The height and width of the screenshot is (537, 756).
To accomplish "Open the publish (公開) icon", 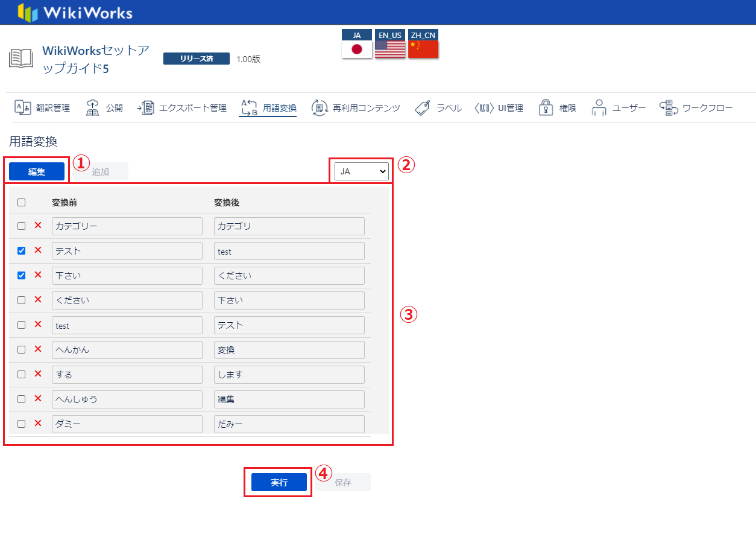I will tap(92, 108).
